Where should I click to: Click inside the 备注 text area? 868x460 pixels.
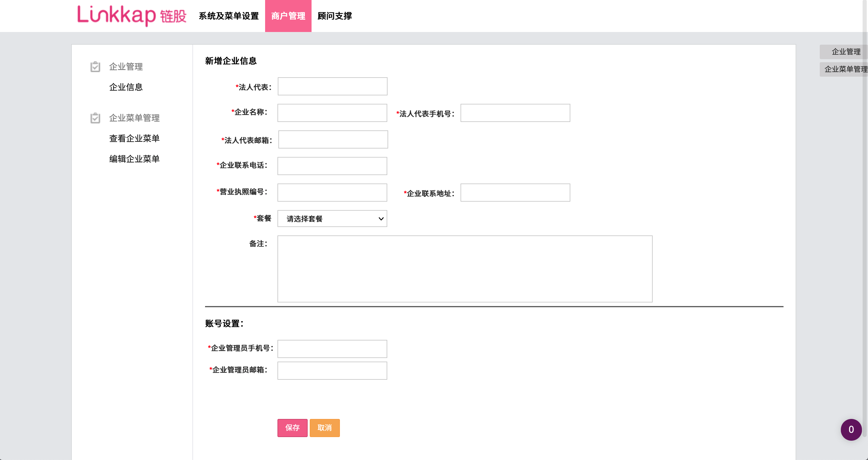(x=465, y=269)
